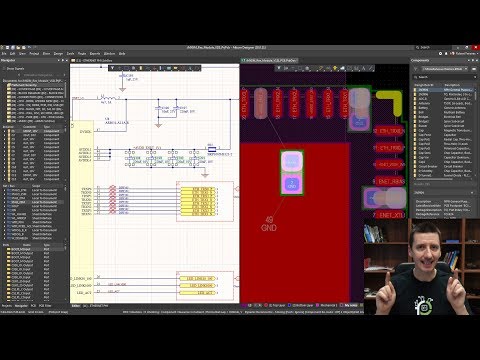
Task: Click the text string icon in schematic toolbar
Action: pos(190,68)
